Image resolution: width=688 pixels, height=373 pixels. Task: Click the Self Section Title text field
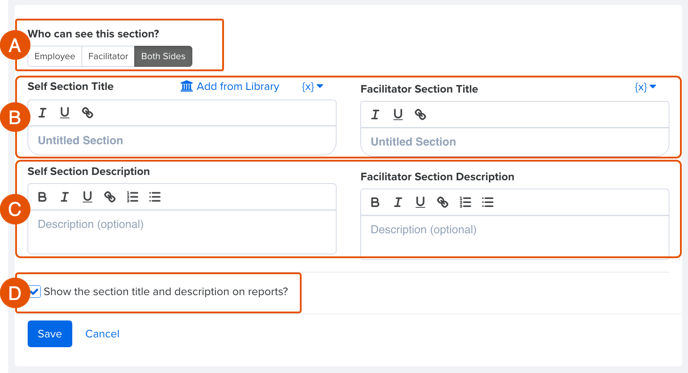coord(182,140)
